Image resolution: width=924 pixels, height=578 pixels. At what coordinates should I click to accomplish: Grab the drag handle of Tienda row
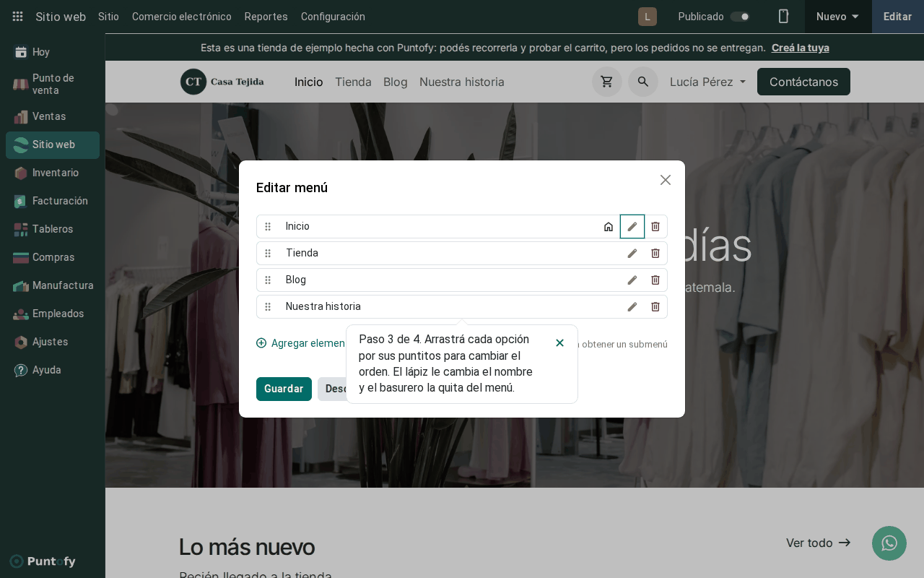pos(268,253)
